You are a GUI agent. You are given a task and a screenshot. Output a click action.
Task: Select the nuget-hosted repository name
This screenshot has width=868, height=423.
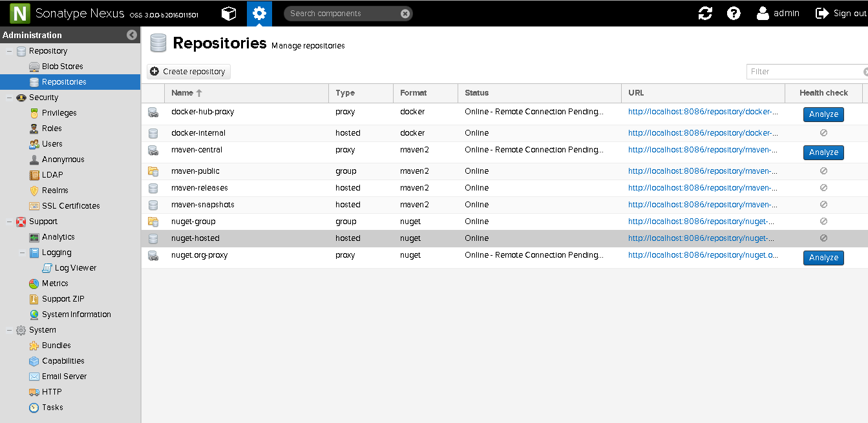point(195,238)
